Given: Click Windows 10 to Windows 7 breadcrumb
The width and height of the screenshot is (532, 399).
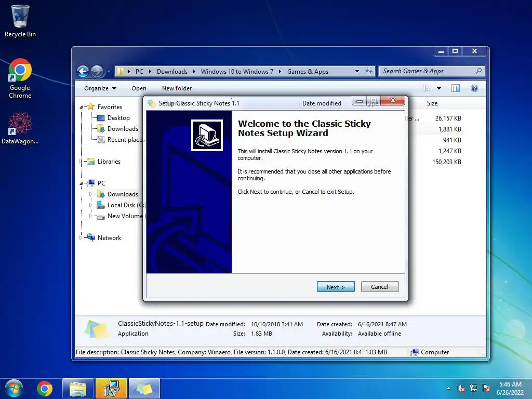Looking at the screenshot, I should [x=237, y=72].
